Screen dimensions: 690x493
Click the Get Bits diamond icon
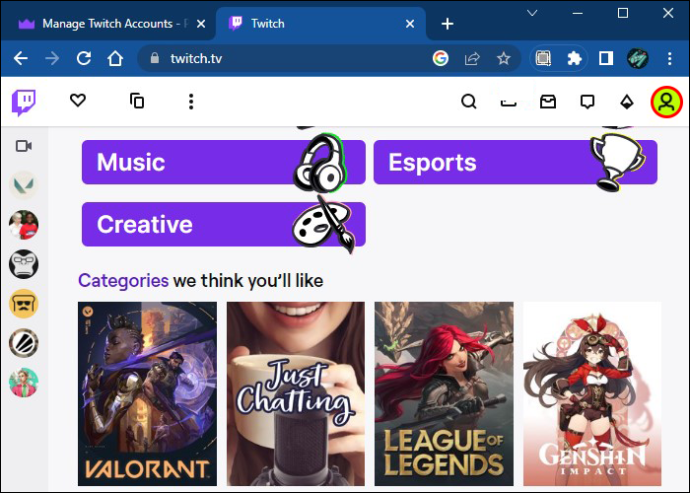pyautogui.click(x=627, y=102)
